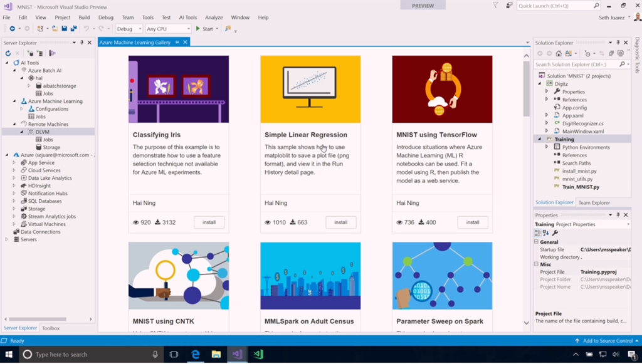The width and height of the screenshot is (642, 364).
Task: Open Property Pages wrench icon
Action: (x=555, y=232)
